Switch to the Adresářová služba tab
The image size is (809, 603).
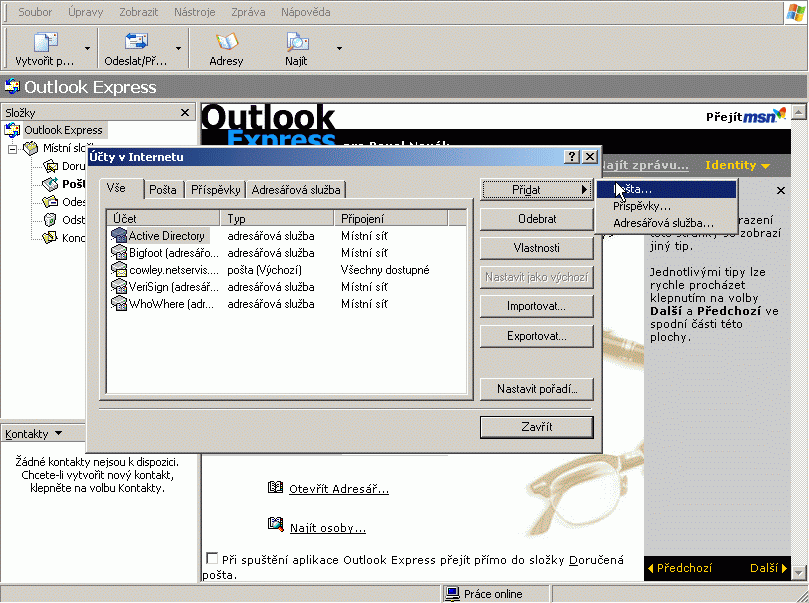point(296,190)
